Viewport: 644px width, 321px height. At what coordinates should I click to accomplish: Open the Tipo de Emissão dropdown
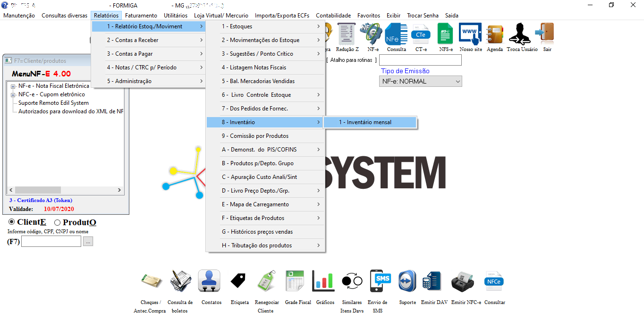(421, 81)
